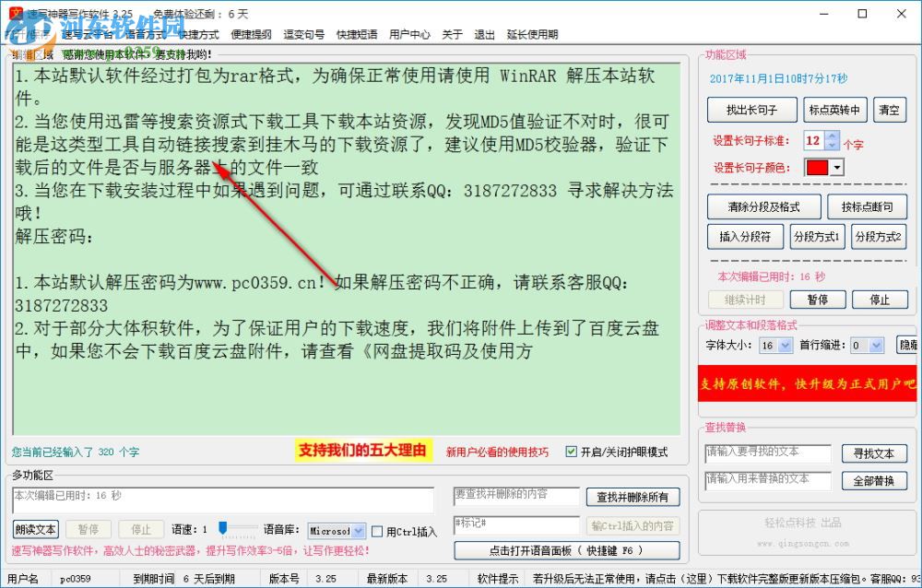Open the 用户中心 menu
The height and width of the screenshot is (588, 922).
tap(410, 35)
